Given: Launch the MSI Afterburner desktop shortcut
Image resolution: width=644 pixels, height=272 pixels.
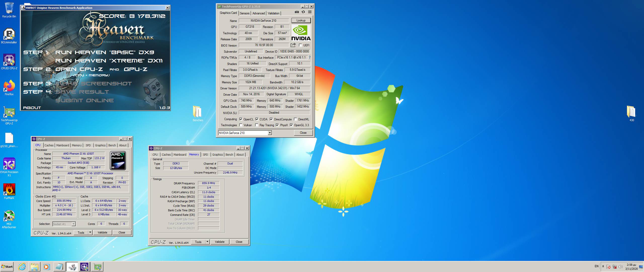Looking at the screenshot, I should [x=9, y=219].
